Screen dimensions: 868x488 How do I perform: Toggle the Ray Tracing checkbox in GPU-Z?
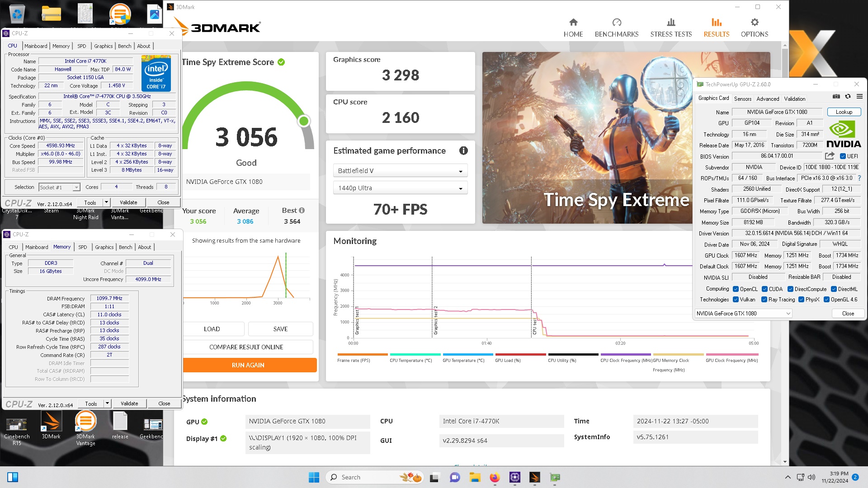764,300
